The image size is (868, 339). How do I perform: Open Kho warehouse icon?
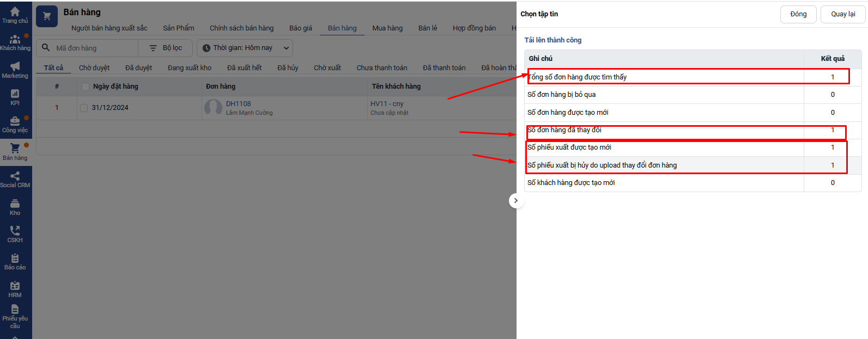(x=15, y=204)
